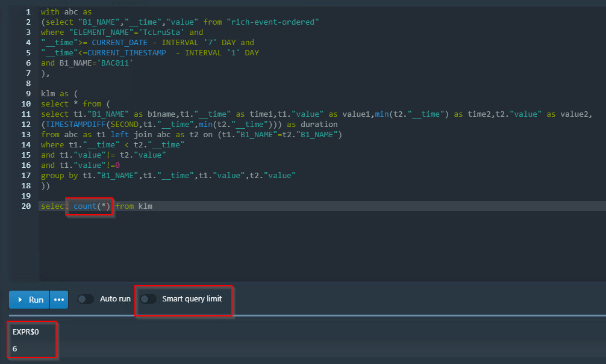Open the more run options ellipsis menu
Screen dimensions: 606x364
click(x=59, y=300)
